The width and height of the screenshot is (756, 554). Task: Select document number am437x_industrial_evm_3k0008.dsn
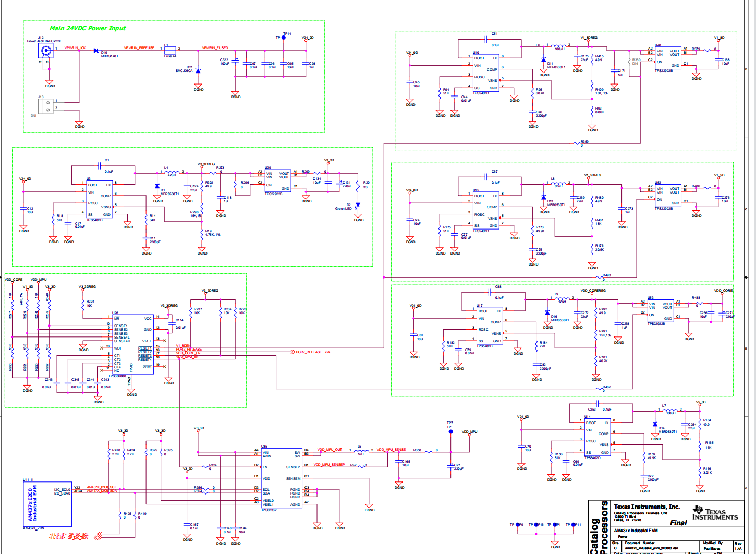coord(652,548)
